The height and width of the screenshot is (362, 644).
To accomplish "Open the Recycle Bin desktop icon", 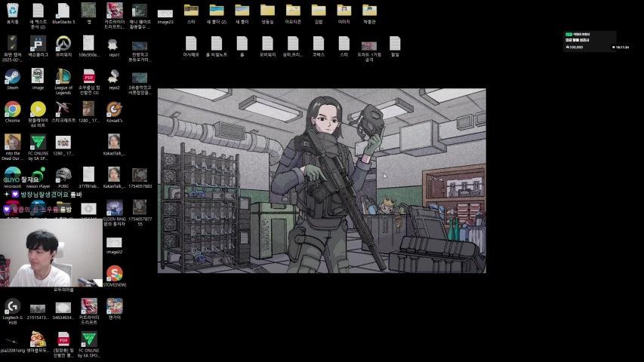I will (x=13, y=13).
